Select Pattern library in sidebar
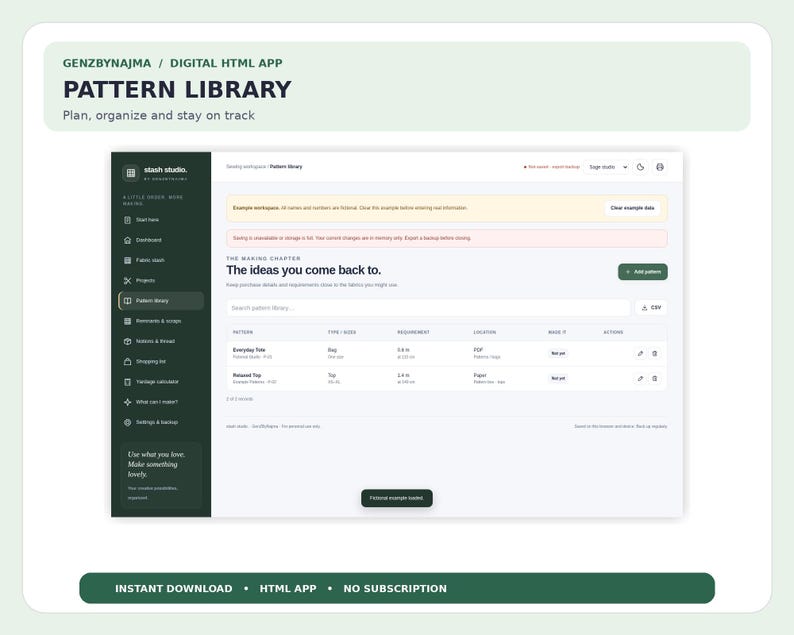Viewport: 794px width, 635px height. 161,301
